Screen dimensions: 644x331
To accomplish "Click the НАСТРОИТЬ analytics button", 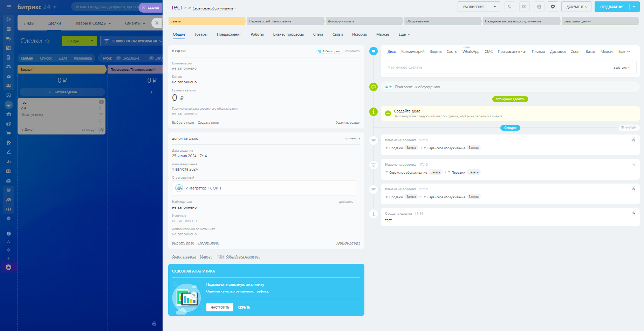I will coord(220,307).
